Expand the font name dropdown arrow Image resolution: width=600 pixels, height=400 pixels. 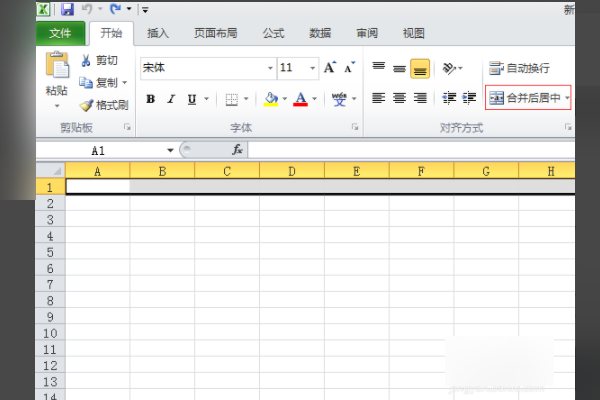pyautogui.click(x=270, y=68)
